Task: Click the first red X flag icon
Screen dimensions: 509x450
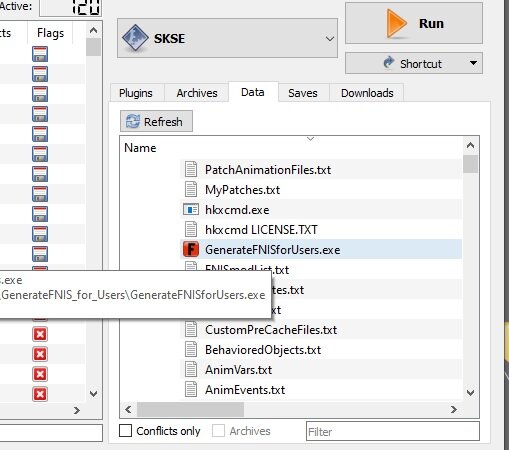Action: [40, 334]
